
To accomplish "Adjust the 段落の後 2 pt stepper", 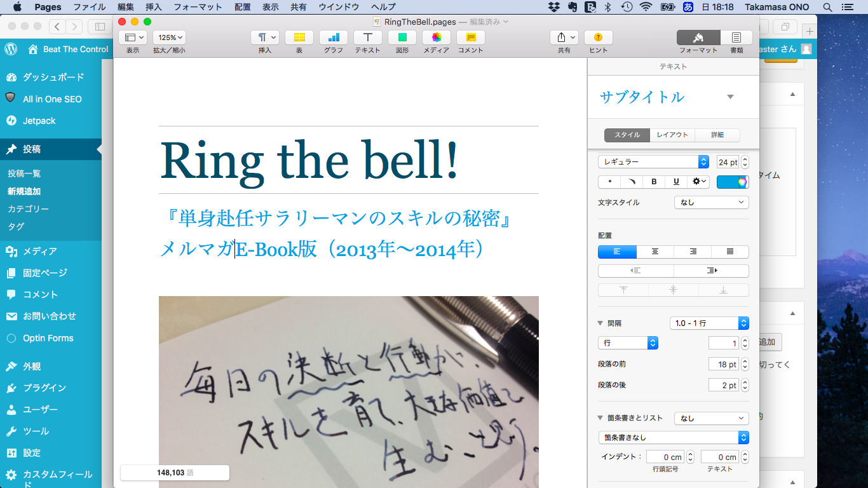I will [x=745, y=385].
